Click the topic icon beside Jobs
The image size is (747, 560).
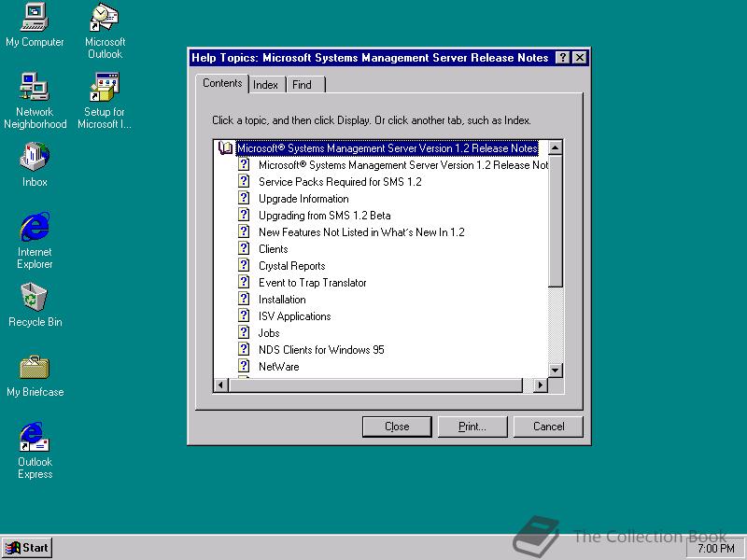(x=244, y=332)
